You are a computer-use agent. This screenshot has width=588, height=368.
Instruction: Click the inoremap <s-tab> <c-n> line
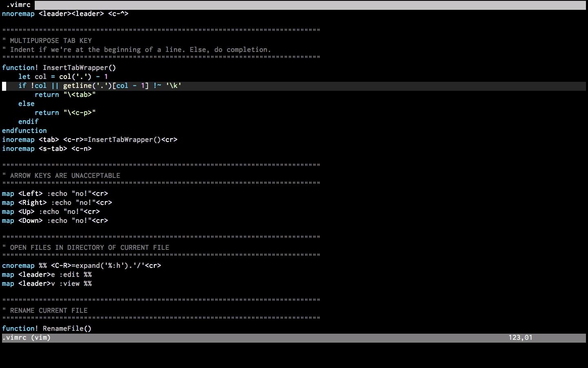(47, 148)
